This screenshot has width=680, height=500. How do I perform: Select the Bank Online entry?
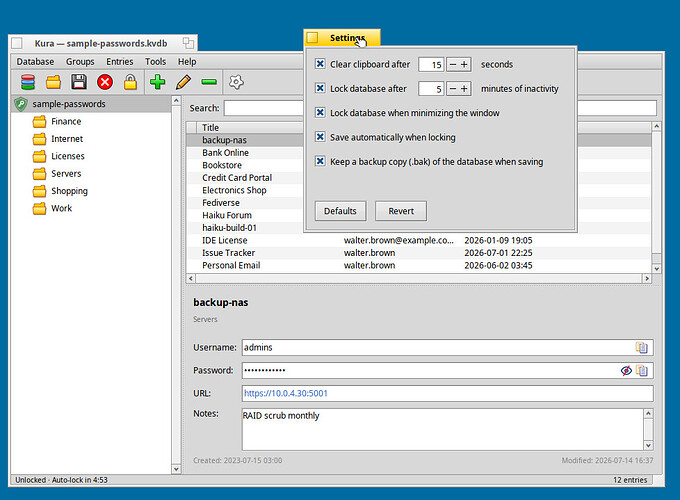[245, 153]
